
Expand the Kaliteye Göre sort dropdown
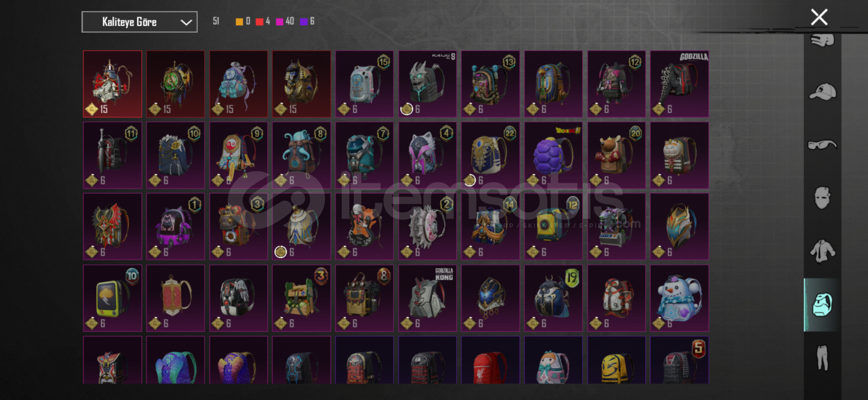pos(139,22)
